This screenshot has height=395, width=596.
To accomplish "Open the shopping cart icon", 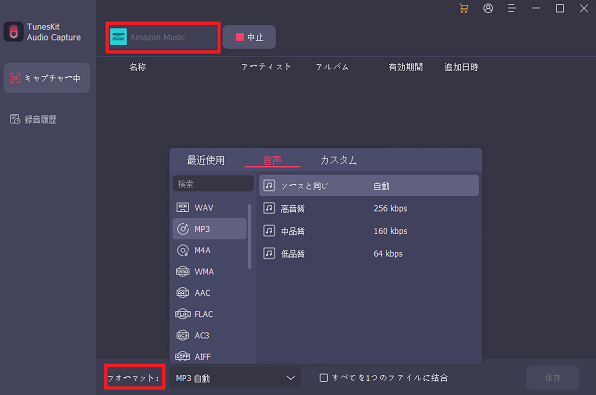I will tap(464, 8).
